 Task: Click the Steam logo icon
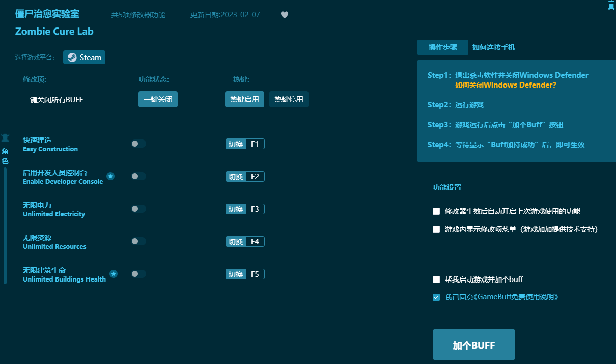72,58
